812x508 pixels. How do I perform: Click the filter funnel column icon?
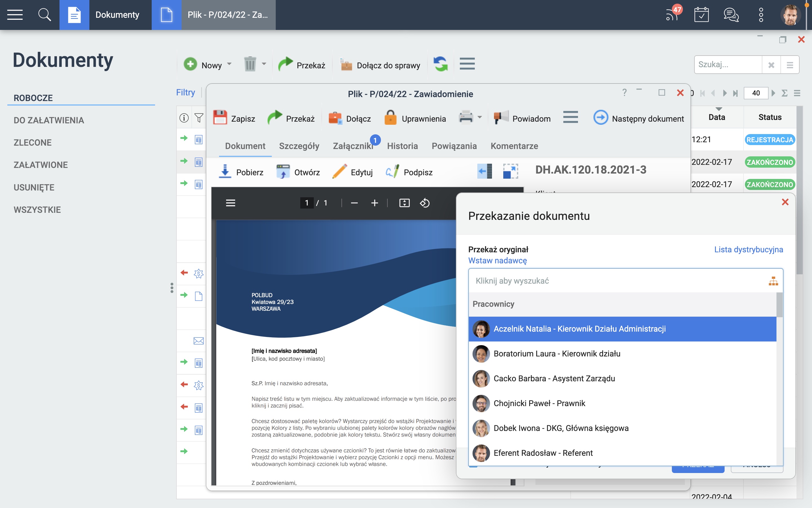[x=199, y=118]
